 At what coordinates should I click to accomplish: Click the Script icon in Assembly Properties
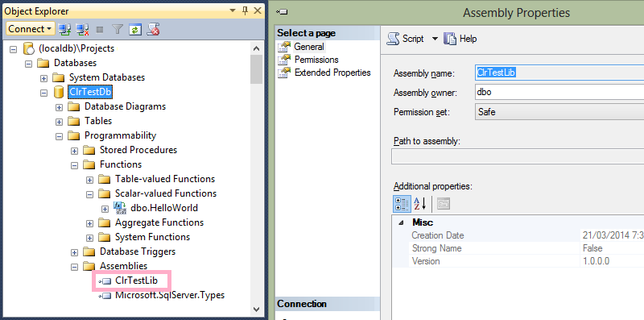point(393,39)
